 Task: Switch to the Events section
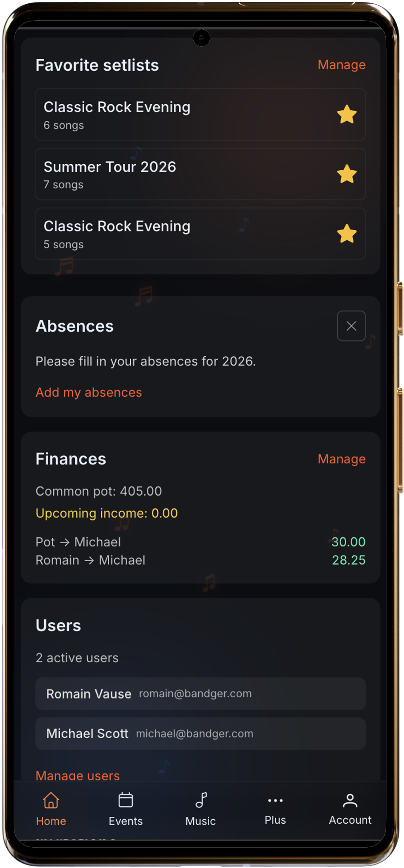point(125,809)
